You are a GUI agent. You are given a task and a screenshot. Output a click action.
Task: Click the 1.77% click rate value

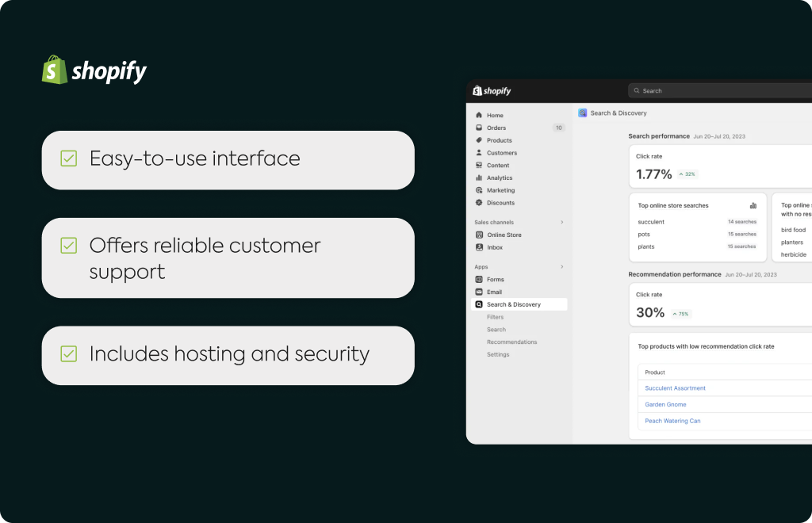pos(653,174)
